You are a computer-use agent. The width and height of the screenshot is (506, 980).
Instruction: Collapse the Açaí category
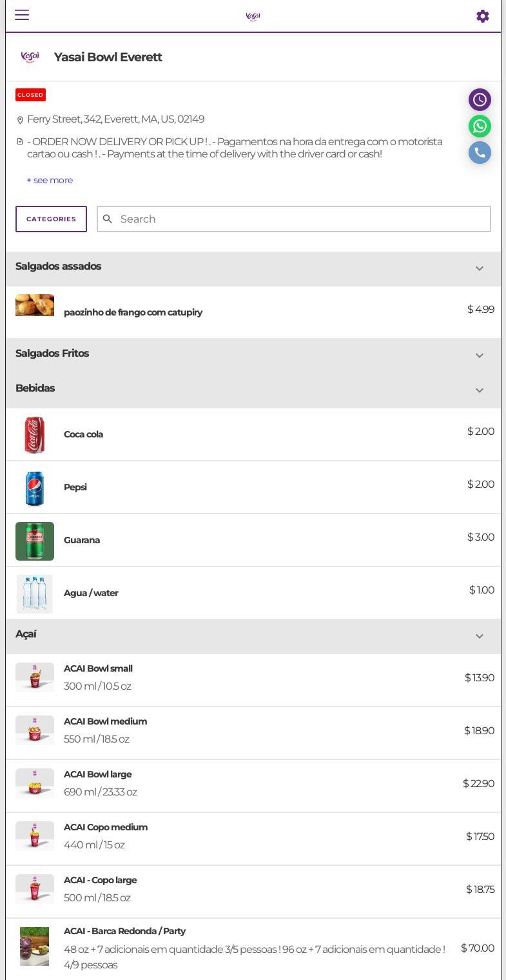(479, 636)
